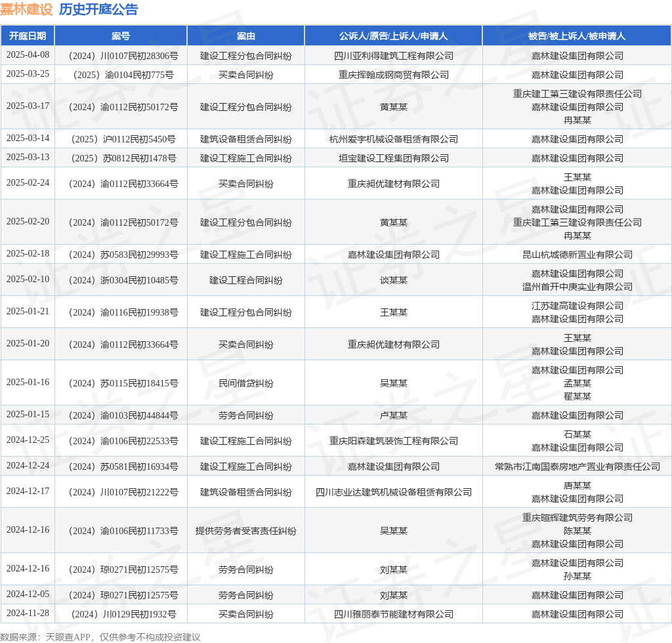
Task: Click 提供劳务者受害责任纠纷 cell
Action: (246, 531)
